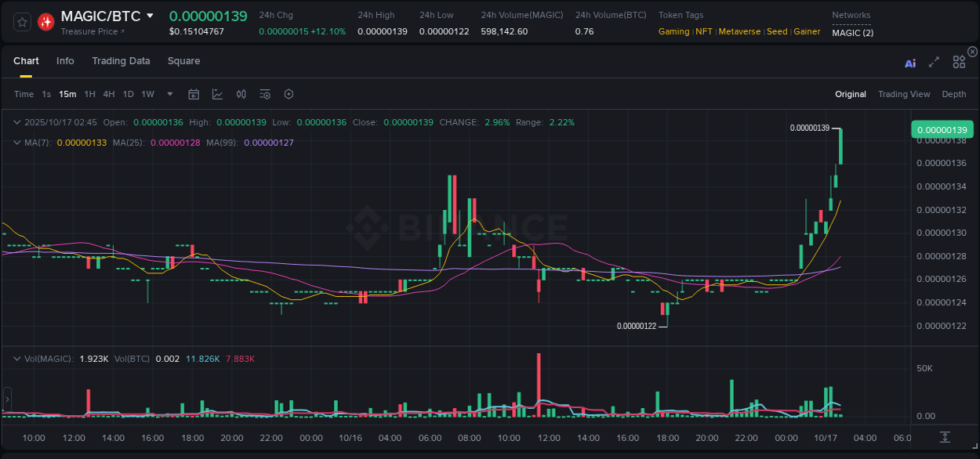The width and height of the screenshot is (980, 459).
Task: Open the widgets layout grid icon
Action: pyautogui.click(x=958, y=62)
